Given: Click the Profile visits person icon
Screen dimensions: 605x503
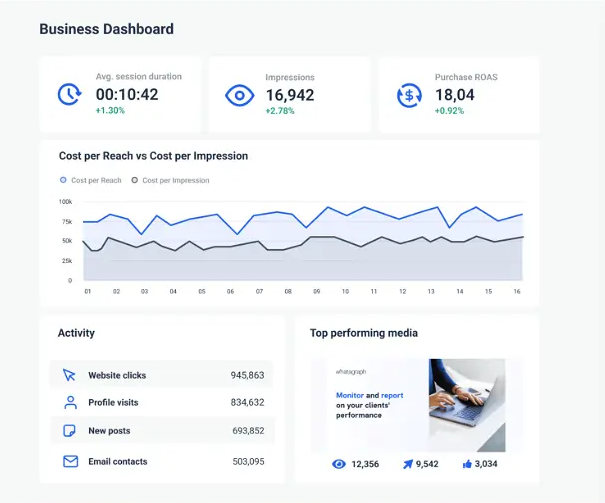Looking at the screenshot, I should (x=70, y=402).
